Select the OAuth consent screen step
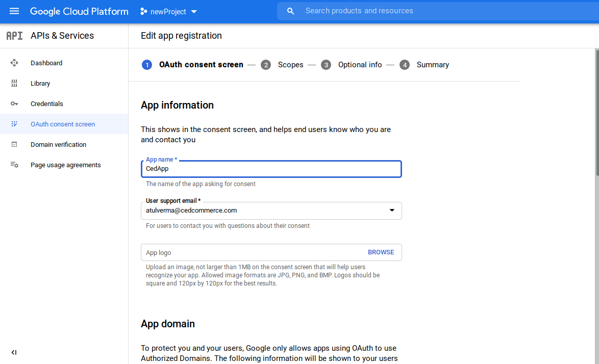This screenshot has width=599, height=364. (x=201, y=65)
